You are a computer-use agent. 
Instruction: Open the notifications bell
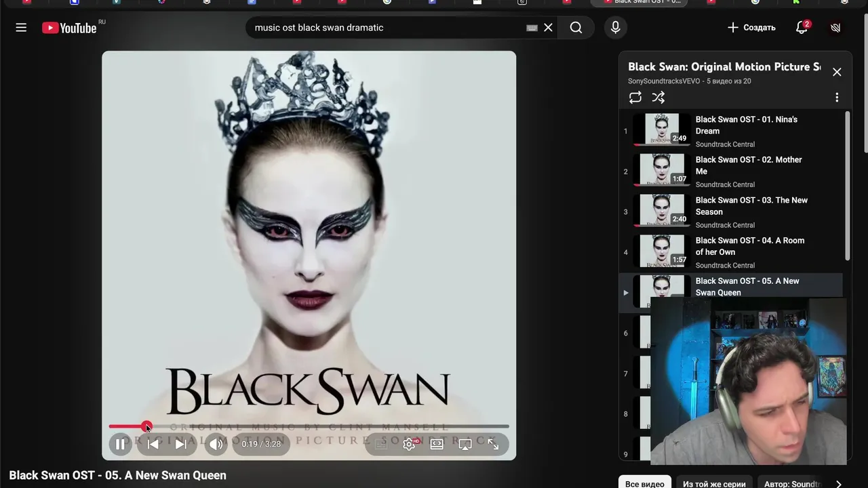[802, 28]
